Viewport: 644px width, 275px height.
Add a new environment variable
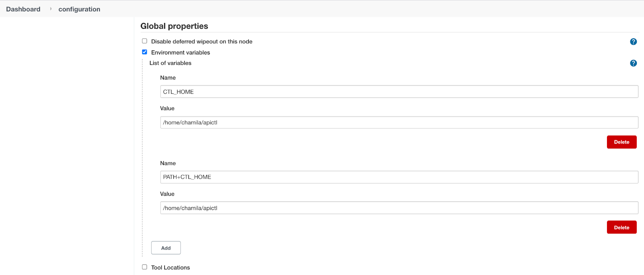coord(166,248)
